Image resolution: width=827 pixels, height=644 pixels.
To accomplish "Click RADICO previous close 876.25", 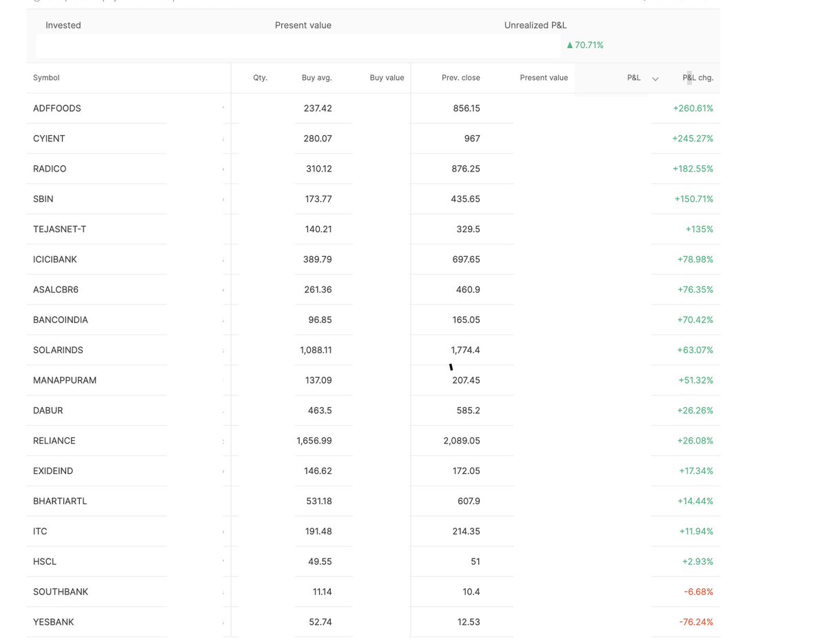I will pos(466,169).
